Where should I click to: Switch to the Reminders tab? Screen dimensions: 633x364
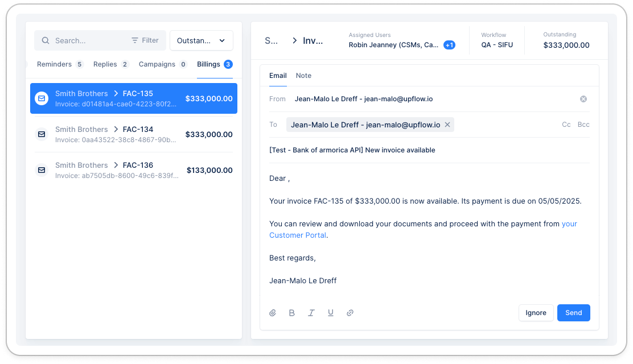[54, 64]
